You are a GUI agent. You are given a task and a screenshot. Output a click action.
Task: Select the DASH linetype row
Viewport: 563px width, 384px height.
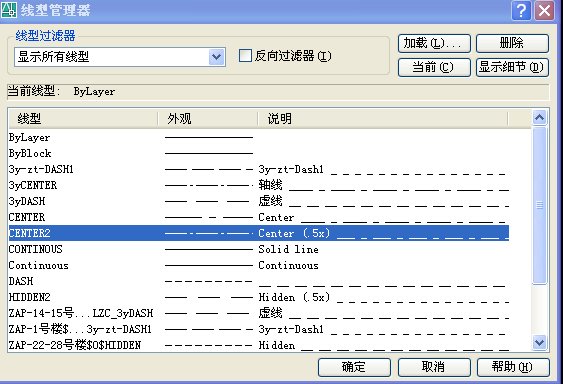259,281
